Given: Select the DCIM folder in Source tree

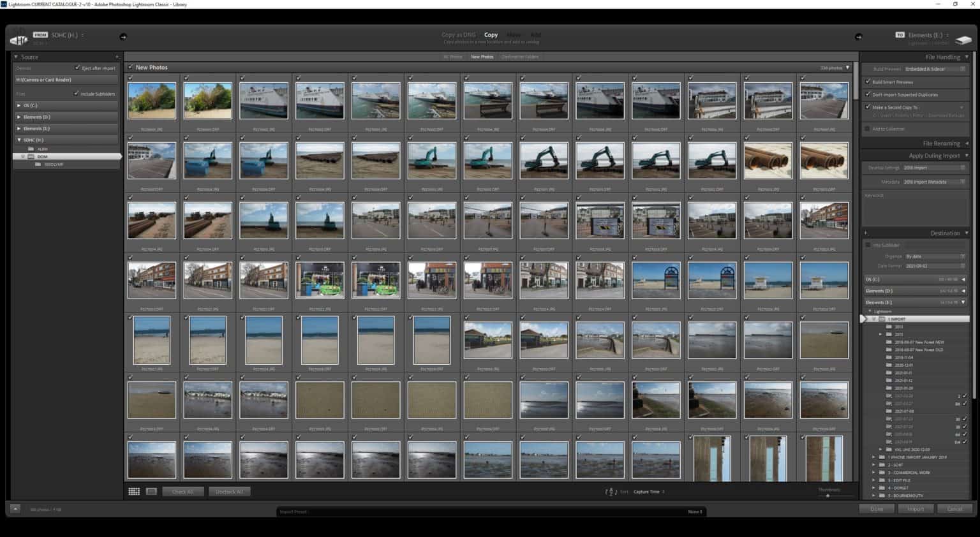Looking at the screenshot, I should click(x=66, y=156).
